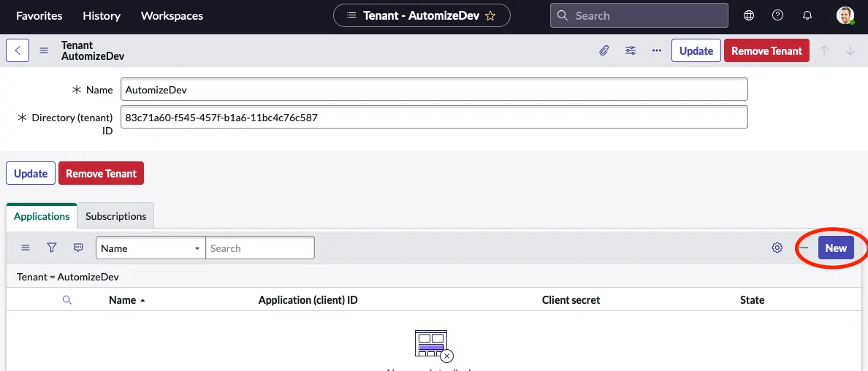Click the header Remove Tenant button
This screenshot has height=371, width=868.
point(766,50)
